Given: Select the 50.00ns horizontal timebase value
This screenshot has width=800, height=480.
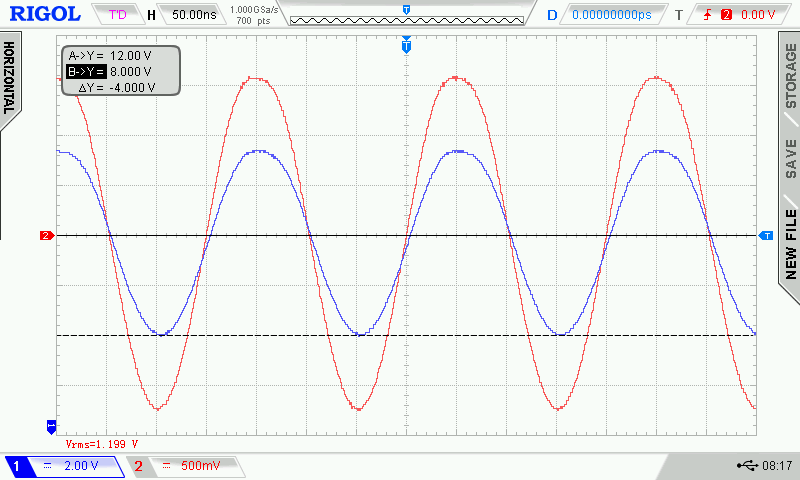Looking at the screenshot, I should [194, 15].
